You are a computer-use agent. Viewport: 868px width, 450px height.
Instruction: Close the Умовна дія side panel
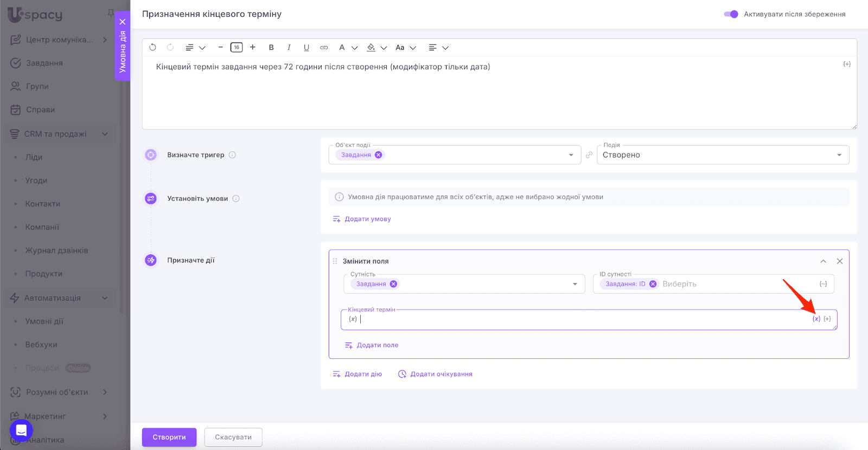point(123,22)
